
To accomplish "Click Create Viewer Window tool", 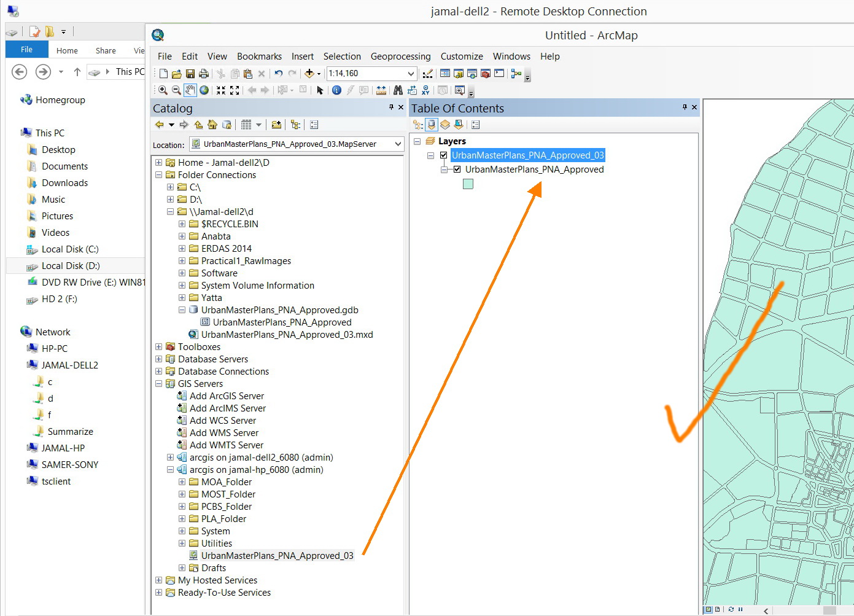I will click(459, 90).
